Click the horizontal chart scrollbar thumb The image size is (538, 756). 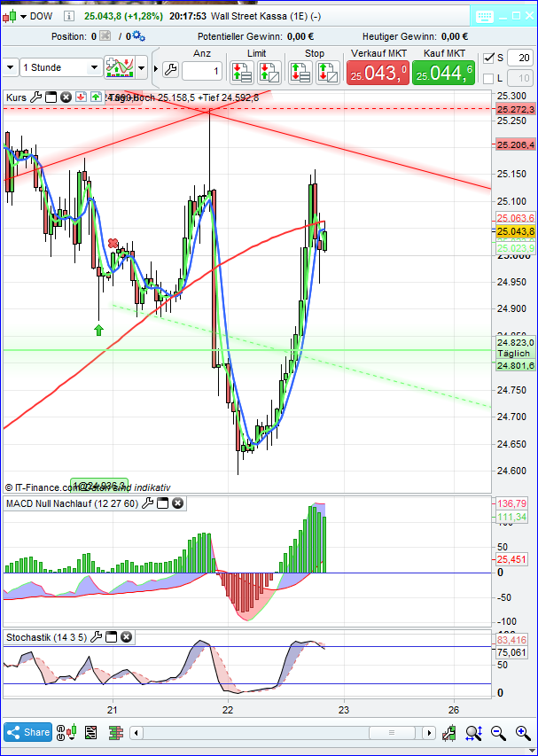[391, 733]
